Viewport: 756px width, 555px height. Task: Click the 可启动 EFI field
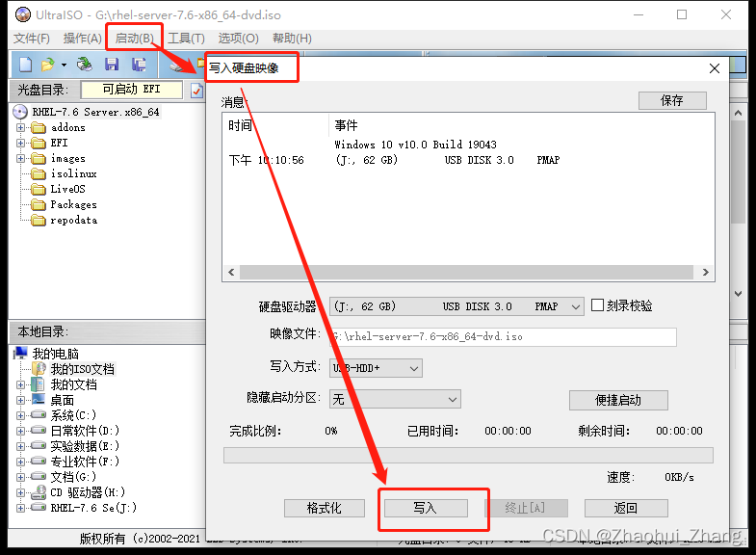132,90
